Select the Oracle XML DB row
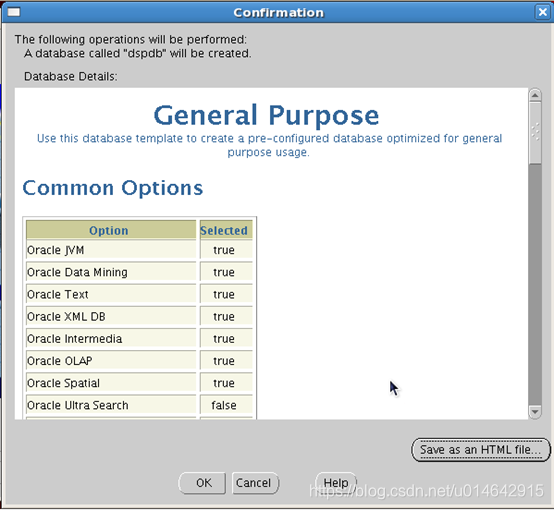Viewport: 554px width, 510px height. point(140,317)
